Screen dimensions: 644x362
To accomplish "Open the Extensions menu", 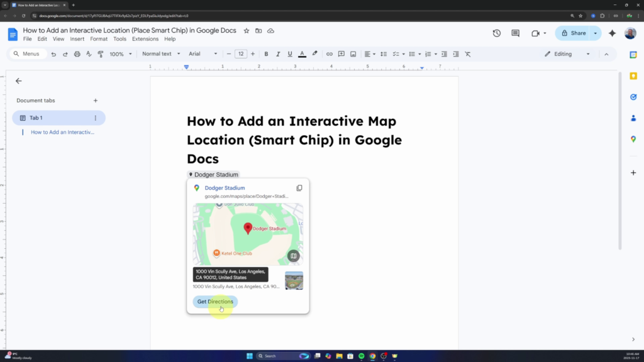I will 145,38.
